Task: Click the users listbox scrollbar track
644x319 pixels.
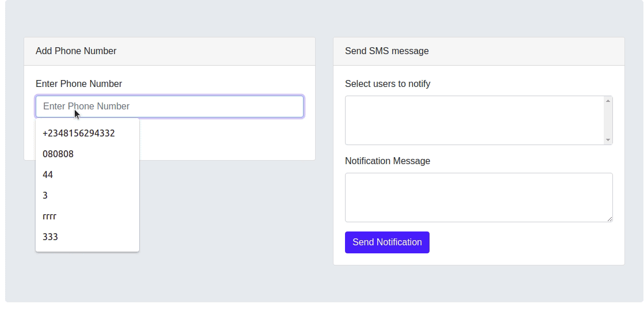Action: pos(608,120)
